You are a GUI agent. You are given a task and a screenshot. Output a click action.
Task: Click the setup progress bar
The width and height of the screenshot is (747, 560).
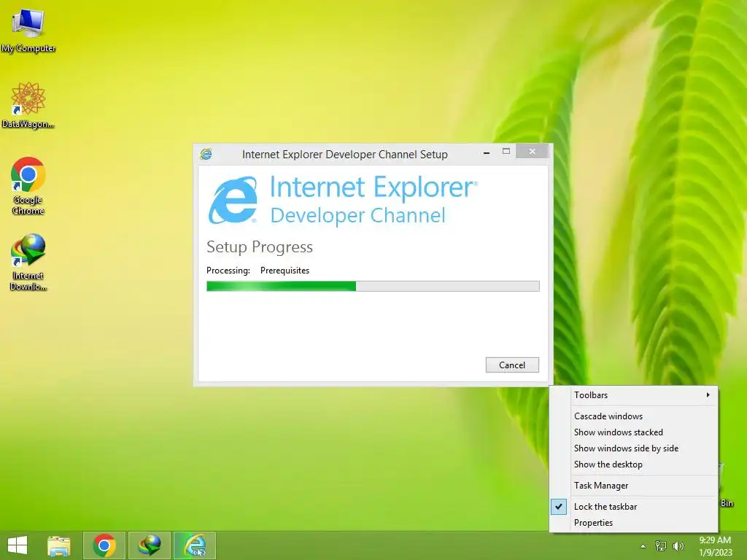point(373,286)
